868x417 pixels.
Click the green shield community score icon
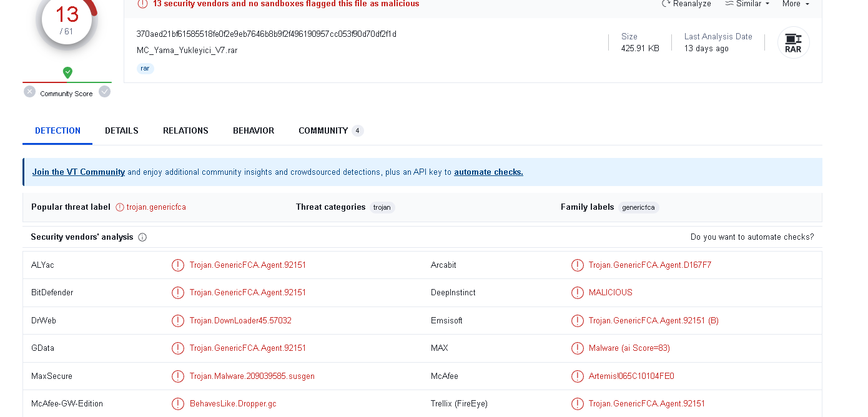point(67,72)
